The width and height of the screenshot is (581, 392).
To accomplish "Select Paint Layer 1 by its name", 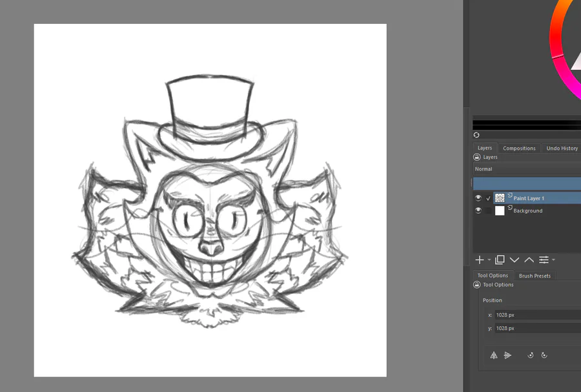I will click(x=529, y=198).
